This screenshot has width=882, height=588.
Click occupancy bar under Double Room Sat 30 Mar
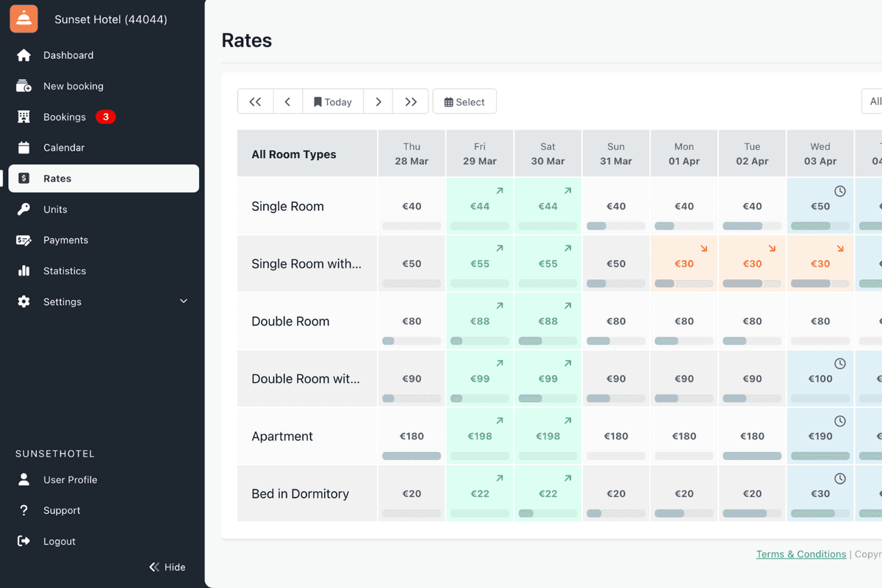pyautogui.click(x=548, y=341)
